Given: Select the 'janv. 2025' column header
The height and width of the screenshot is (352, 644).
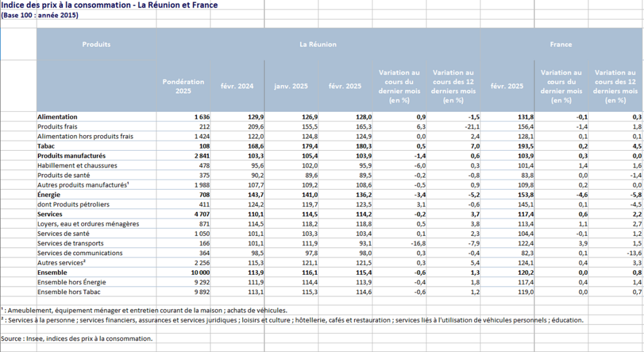Looking at the screenshot, I should [x=291, y=86].
